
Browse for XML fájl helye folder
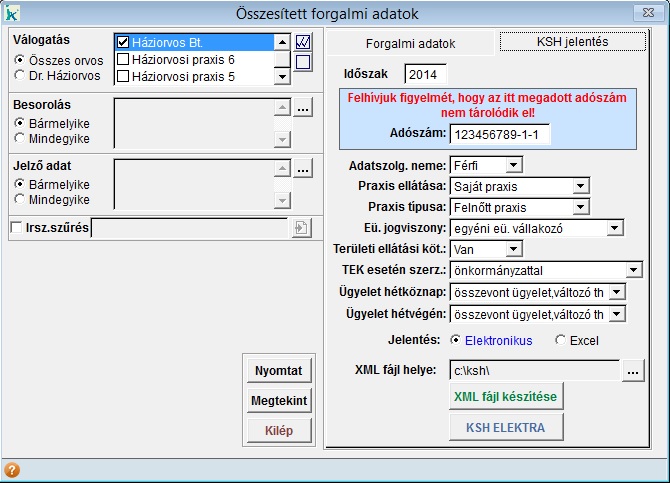(x=631, y=371)
